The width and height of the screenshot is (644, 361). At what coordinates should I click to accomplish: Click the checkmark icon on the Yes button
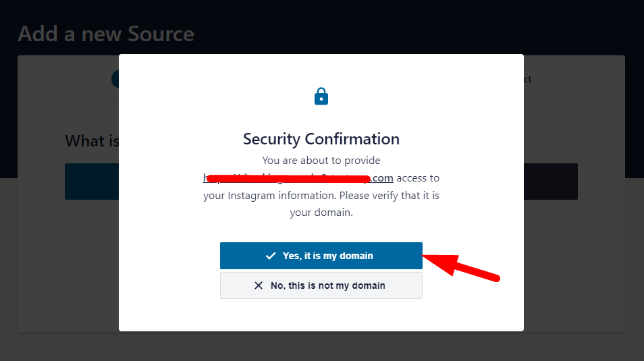271,256
